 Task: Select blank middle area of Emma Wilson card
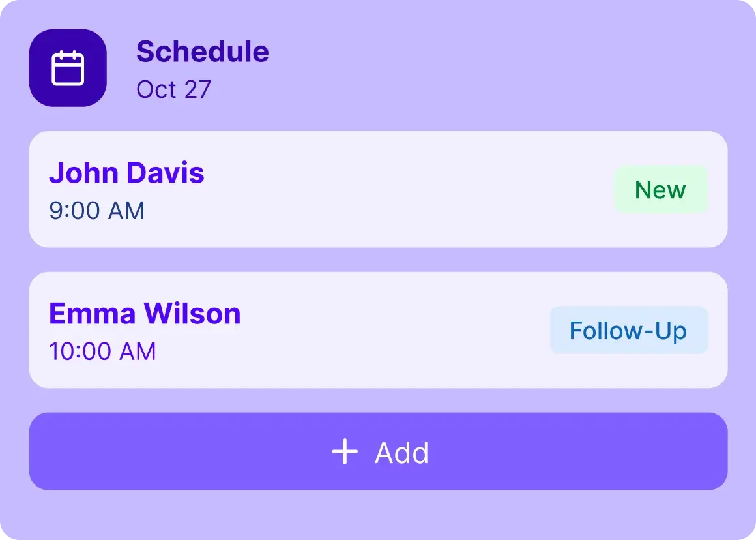pyautogui.click(x=391, y=331)
